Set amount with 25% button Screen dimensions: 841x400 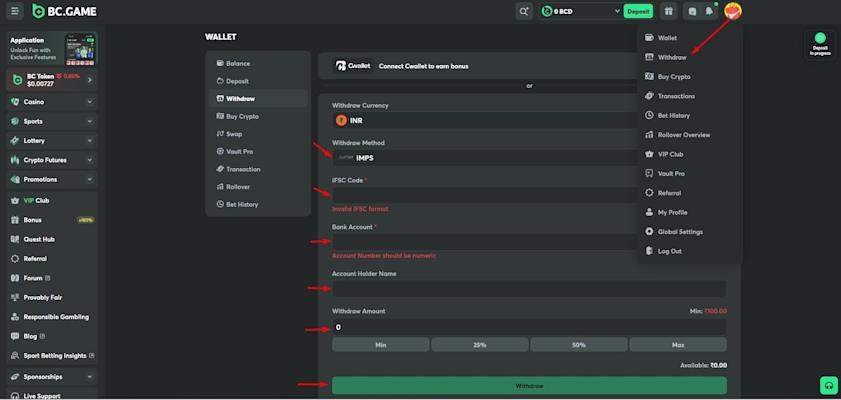(x=480, y=345)
